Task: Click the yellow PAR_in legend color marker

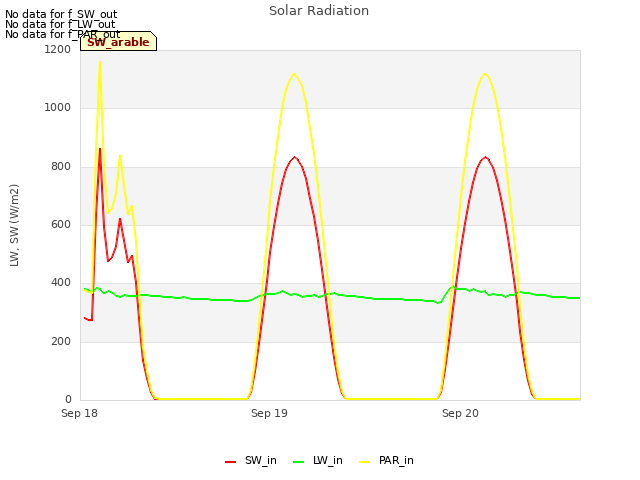Action: pos(364,462)
